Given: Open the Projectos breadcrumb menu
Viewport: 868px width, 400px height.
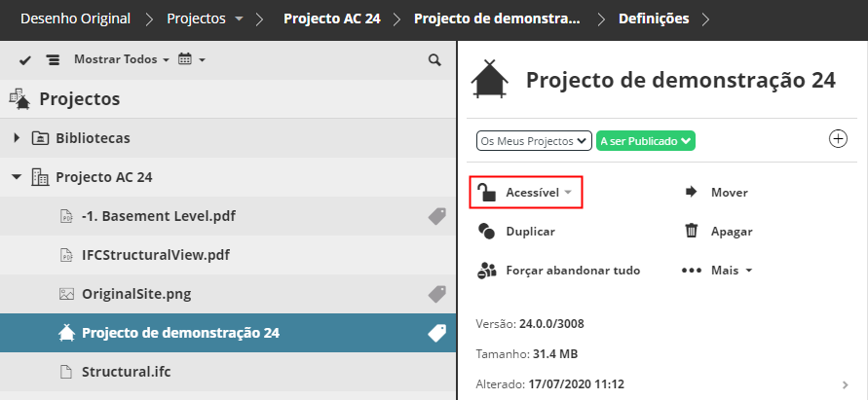Looking at the screenshot, I should (205, 18).
